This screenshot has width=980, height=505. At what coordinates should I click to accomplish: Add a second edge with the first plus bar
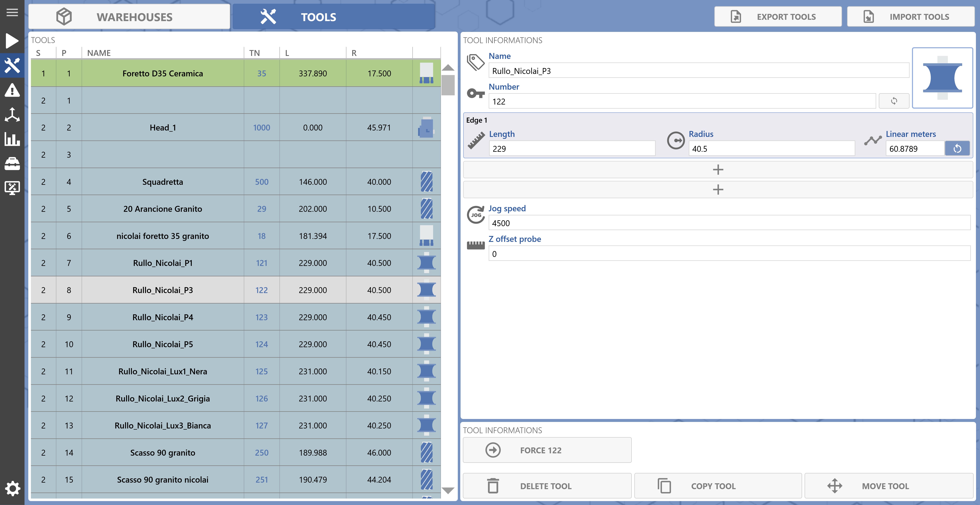718,169
